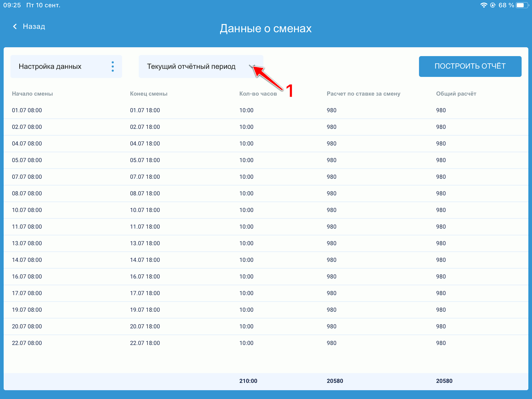This screenshot has height=399, width=532.
Task: Select the 980 Общий расчёт cell in the 16.07 row
Action: click(x=441, y=277)
